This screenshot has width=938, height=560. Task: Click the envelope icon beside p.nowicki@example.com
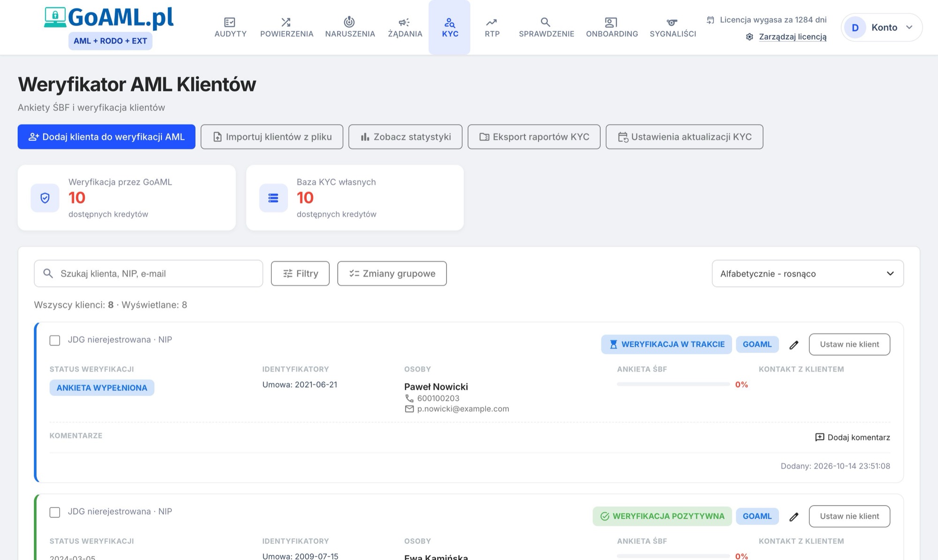coord(409,409)
